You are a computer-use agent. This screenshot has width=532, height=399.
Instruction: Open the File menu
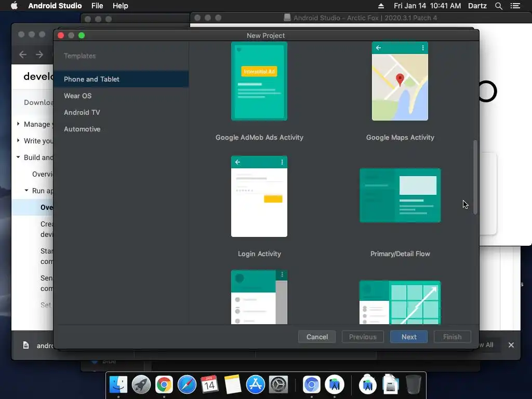pos(97,6)
